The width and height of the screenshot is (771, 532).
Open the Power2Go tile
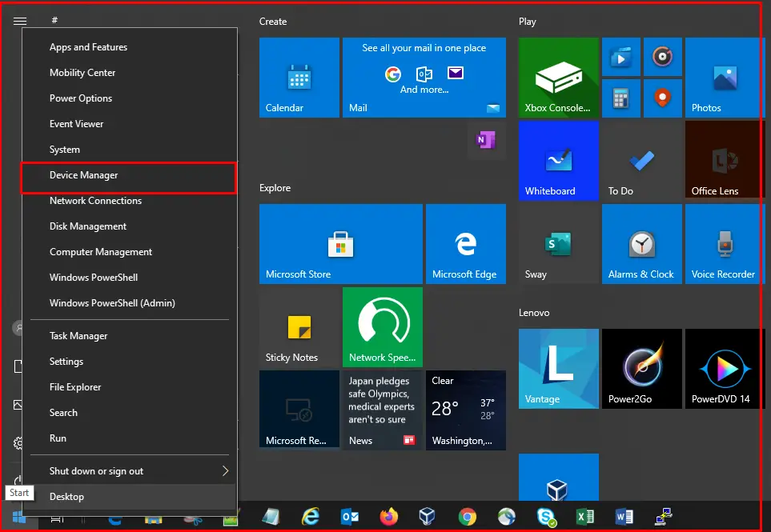641,369
